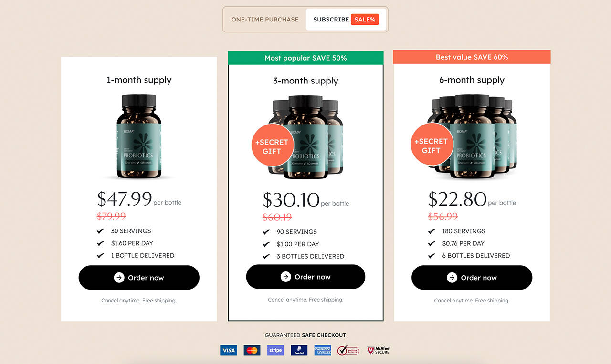611x364 pixels.
Task: Click the arrow icon in the 1-month Order now button
Action: (x=119, y=278)
